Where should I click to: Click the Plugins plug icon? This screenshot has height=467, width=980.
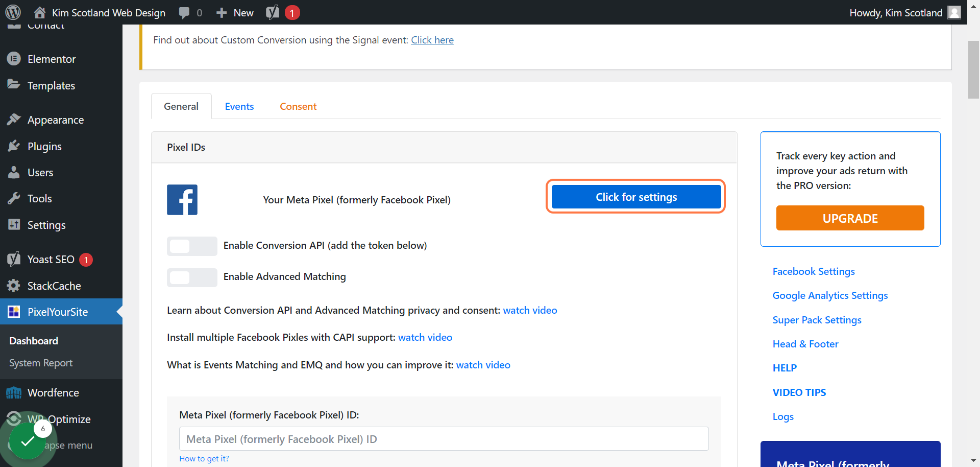pyautogui.click(x=14, y=146)
